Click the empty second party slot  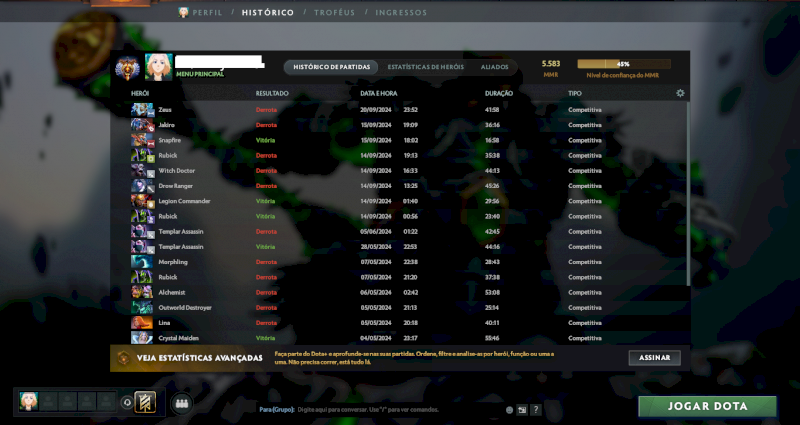coord(48,402)
